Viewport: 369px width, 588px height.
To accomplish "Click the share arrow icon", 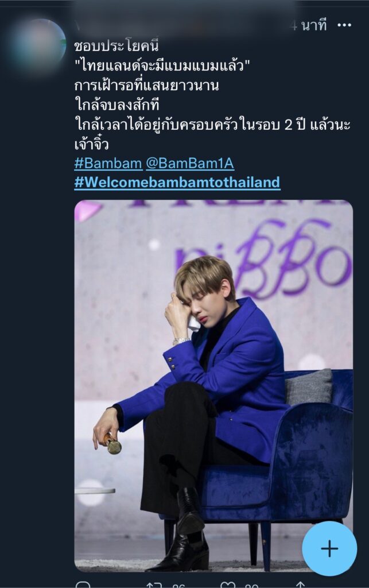I will (301, 585).
